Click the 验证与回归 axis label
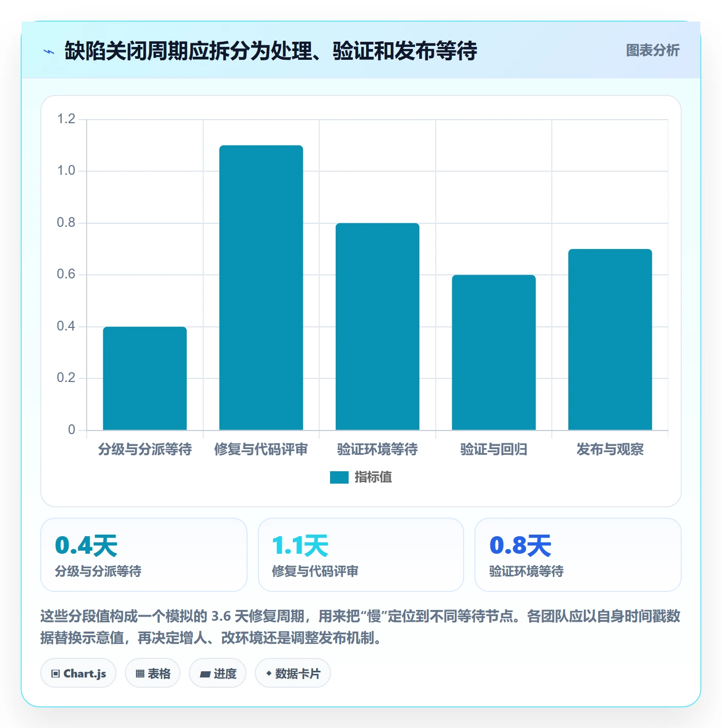This screenshot has width=722, height=728. click(x=494, y=450)
